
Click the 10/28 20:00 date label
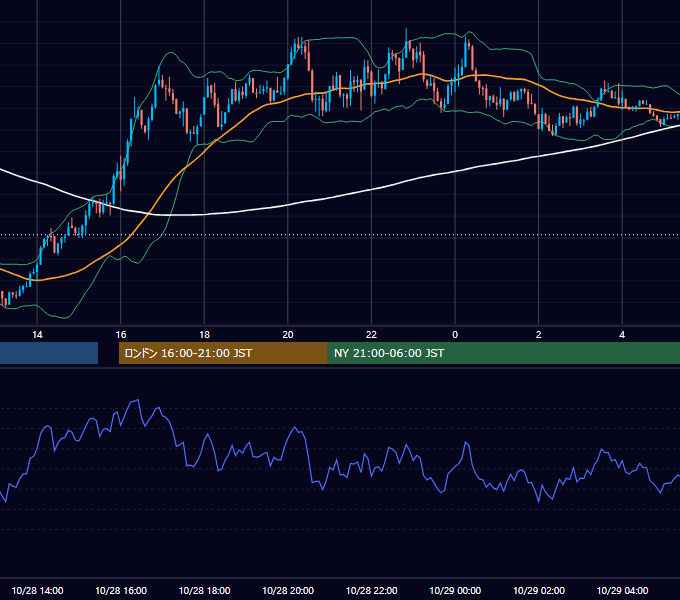[x=288, y=590]
